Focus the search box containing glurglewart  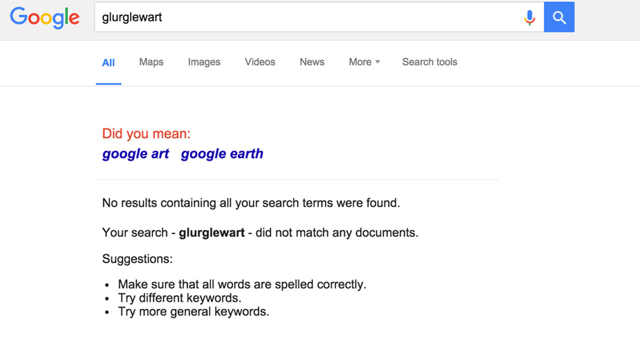(x=319, y=17)
